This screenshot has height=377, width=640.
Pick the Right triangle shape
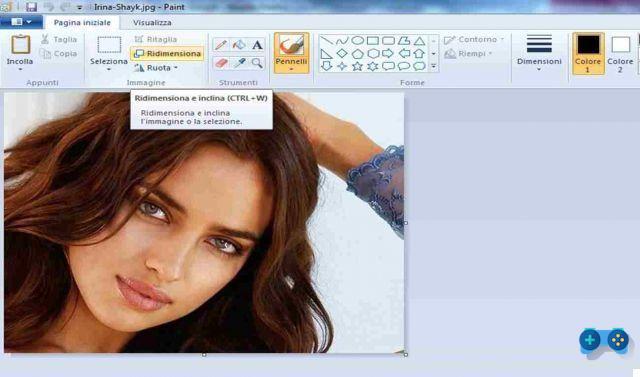coord(327,53)
